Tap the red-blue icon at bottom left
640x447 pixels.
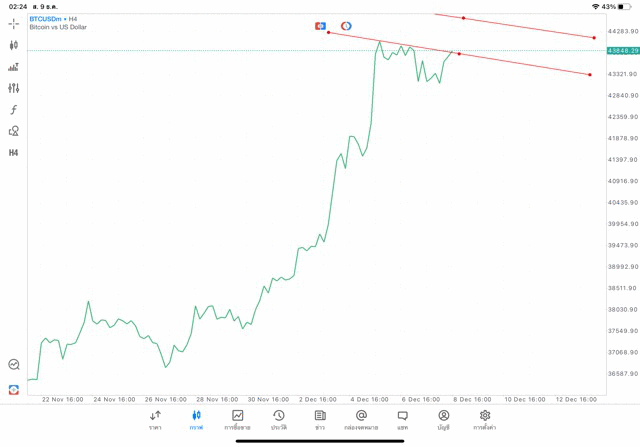click(x=14, y=389)
